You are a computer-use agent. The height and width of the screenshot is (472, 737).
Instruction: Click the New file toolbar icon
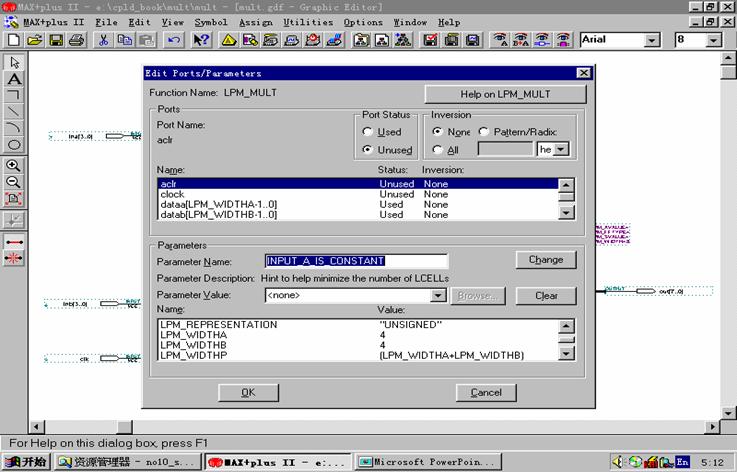14,40
